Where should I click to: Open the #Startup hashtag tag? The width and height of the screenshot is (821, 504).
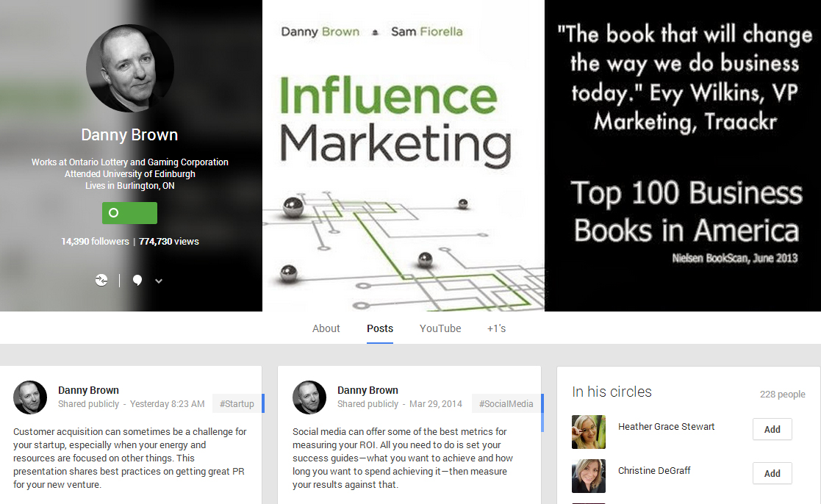pos(236,403)
